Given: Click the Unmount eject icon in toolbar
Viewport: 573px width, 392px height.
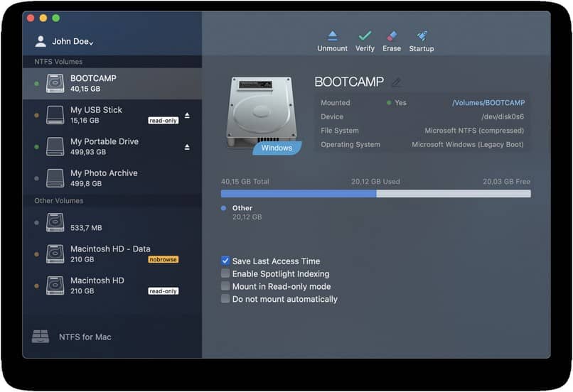Looking at the screenshot, I should coord(332,36).
